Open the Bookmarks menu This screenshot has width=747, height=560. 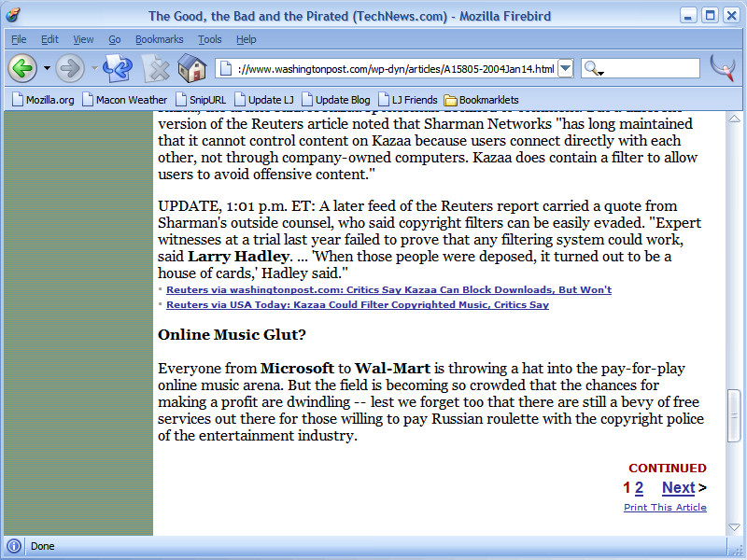[159, 39]
